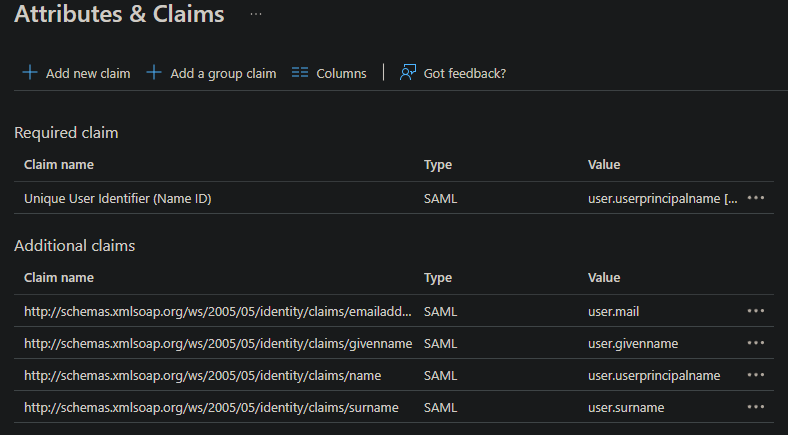Open ellipsis menu for the surname claim
The height and width of the screenshot is (435, 788).
coord(756,407)
